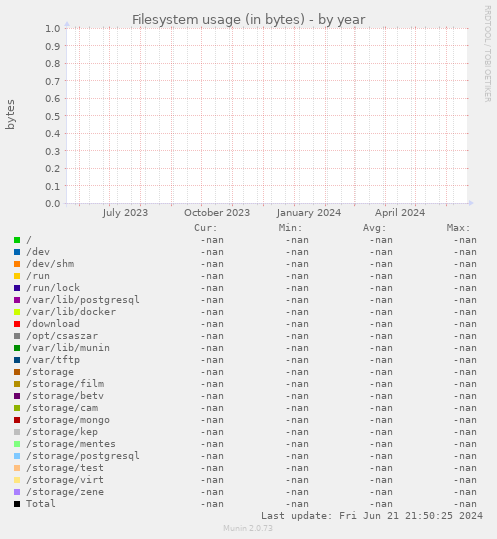Click the blue swatch beside /dev

click(17, 252)
